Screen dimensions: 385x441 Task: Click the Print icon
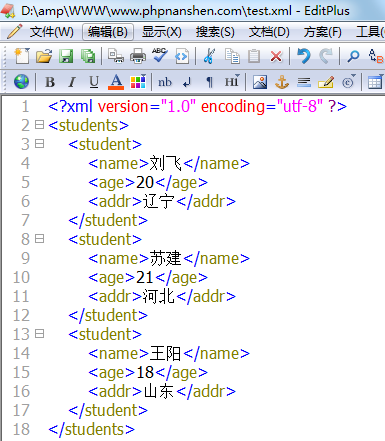click(x=138, y=56)
